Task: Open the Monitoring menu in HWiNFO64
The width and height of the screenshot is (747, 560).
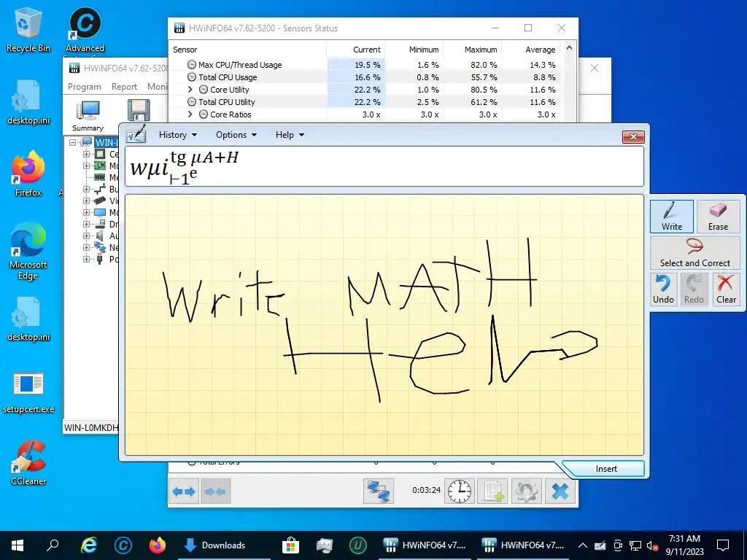Action: [158, 87]
